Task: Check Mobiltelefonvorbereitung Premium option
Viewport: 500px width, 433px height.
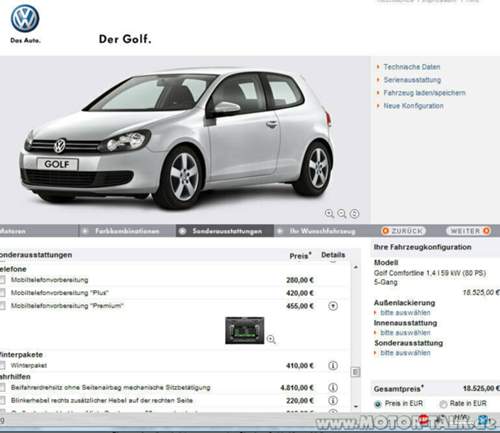Action: pos(2,306)
